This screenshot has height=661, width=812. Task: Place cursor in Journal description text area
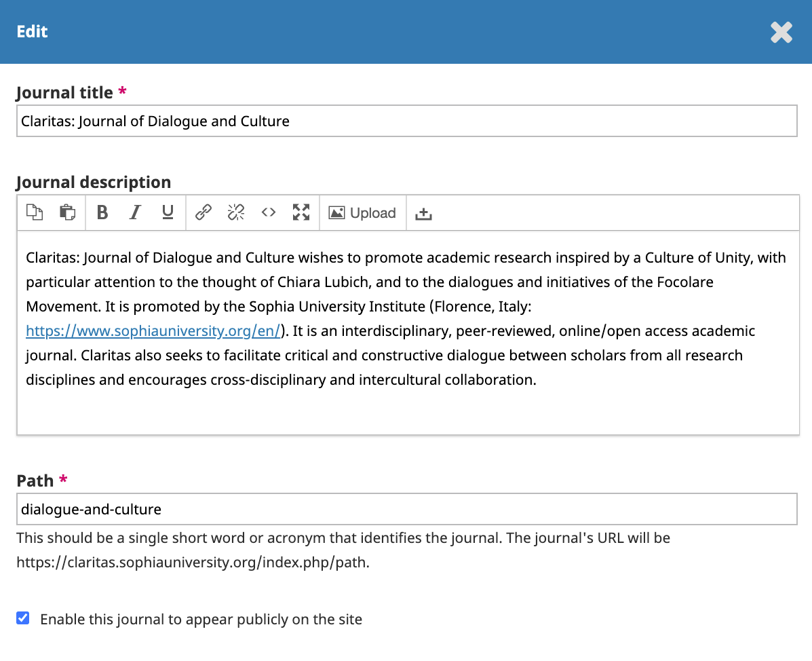coord(408,333)
